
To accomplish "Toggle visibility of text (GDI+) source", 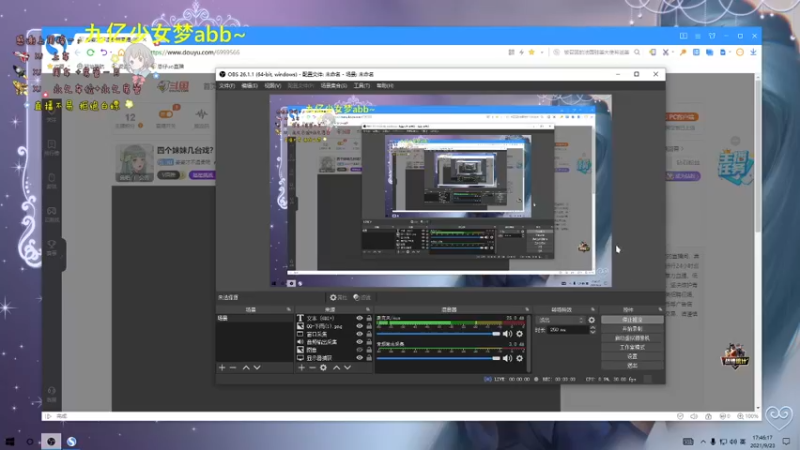I will point(359,318).
